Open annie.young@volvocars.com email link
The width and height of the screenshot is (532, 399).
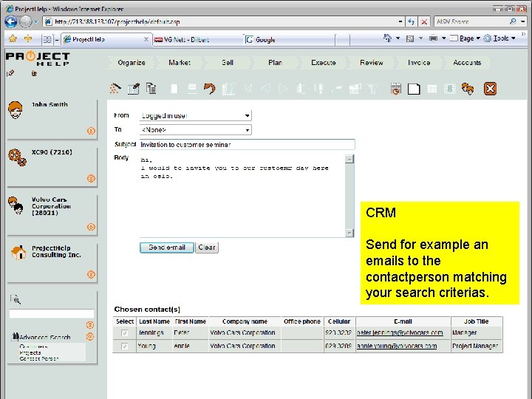pyautogui.click(x=397, y=346)
